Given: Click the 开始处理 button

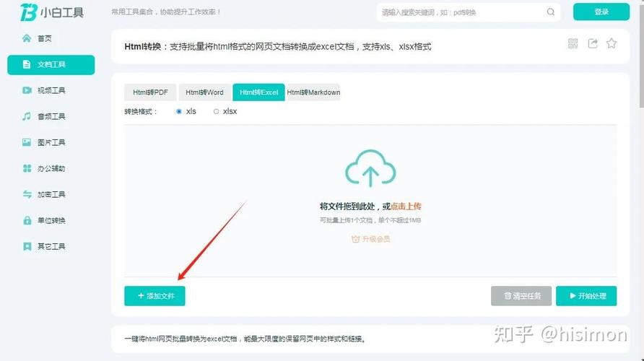Looking at the screenshot, I should pos(586,296).
